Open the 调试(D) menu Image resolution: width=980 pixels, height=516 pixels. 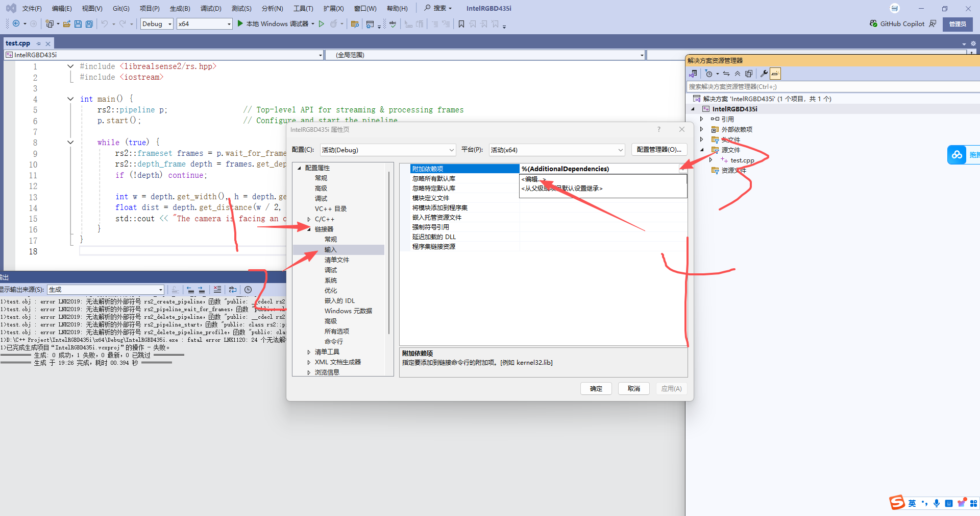tap(211, 8)
